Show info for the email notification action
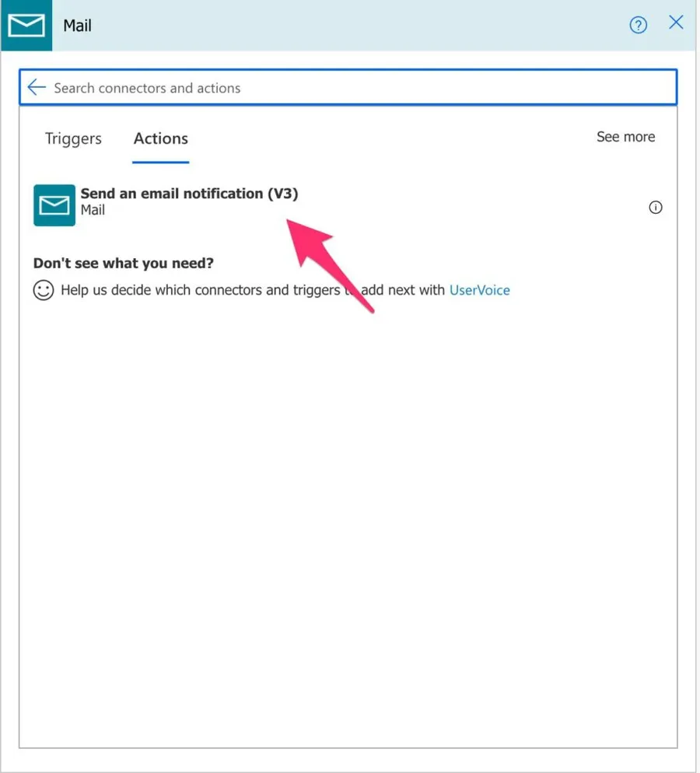Viewport: 700px width, 773px height. (x=656, y=208)
